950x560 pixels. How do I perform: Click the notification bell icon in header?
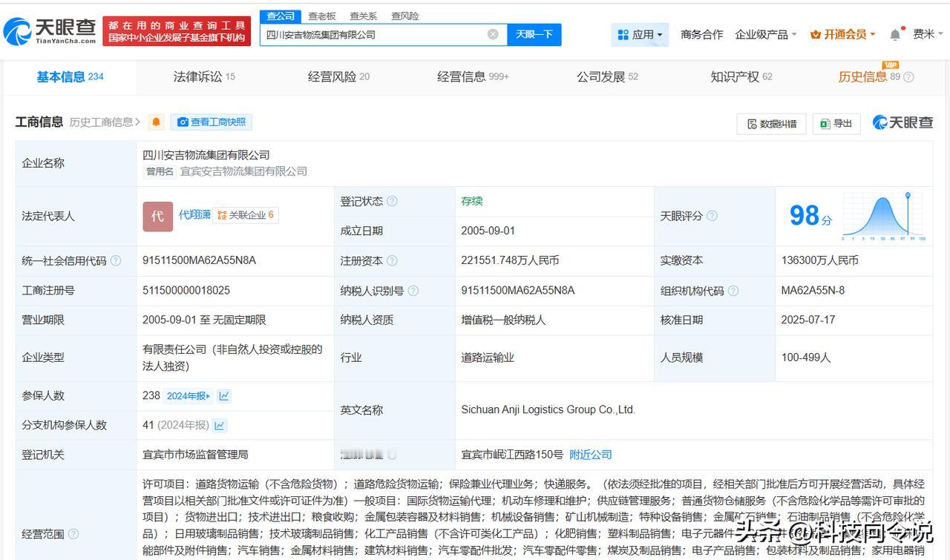point(896,34)
